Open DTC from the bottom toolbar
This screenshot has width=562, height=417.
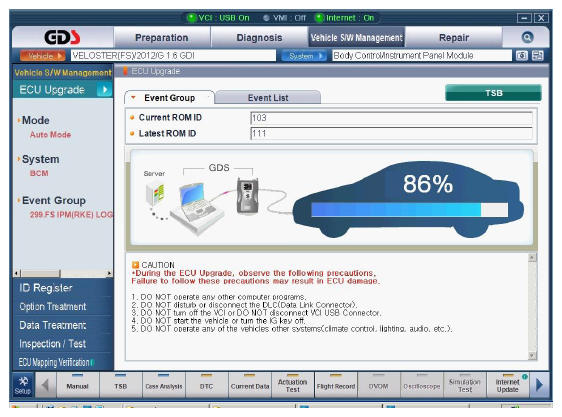click(x=206, y=385)
